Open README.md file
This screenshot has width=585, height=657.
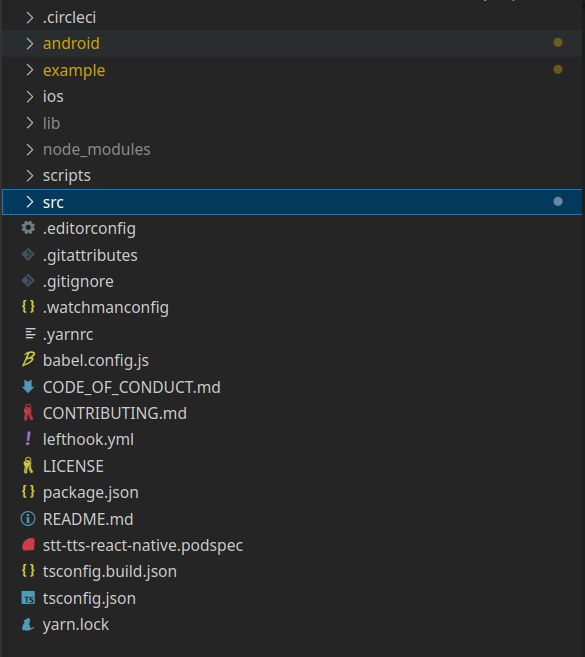click(x=88, y=519)
